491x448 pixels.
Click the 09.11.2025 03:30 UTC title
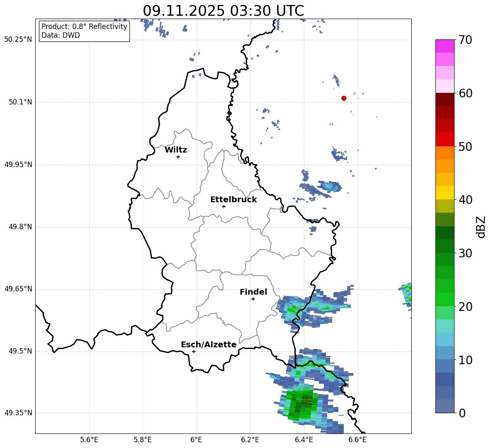coord(223,11)
